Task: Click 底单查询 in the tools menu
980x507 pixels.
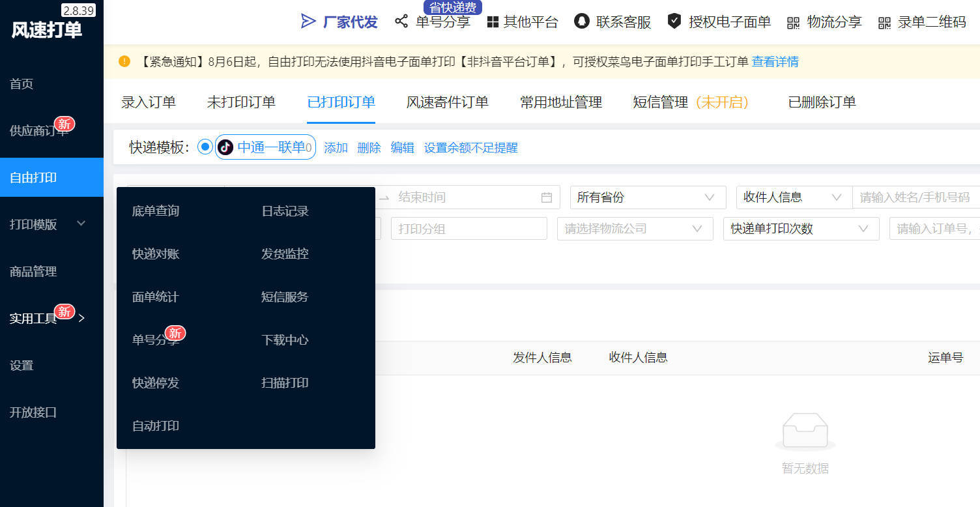Action: tap(156, 211)
